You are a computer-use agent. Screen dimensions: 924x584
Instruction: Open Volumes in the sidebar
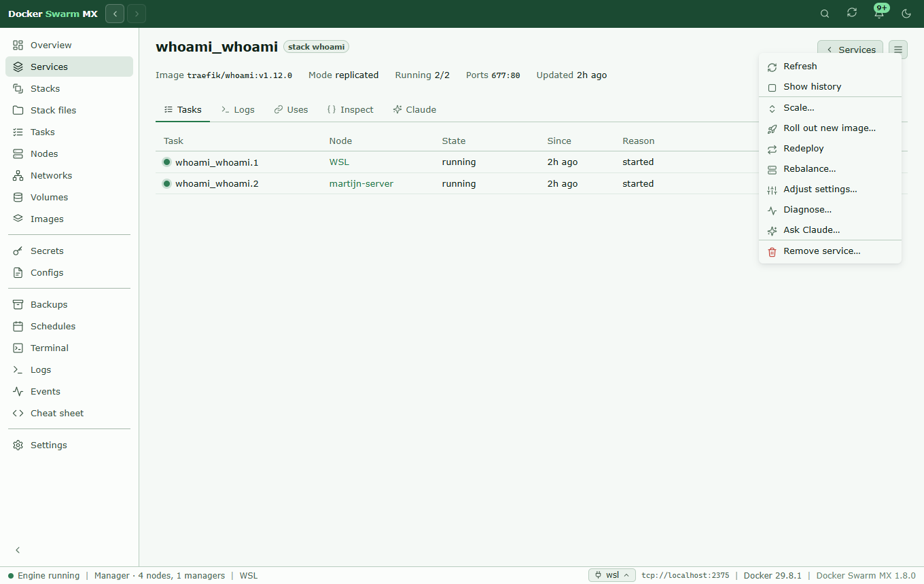69,197
